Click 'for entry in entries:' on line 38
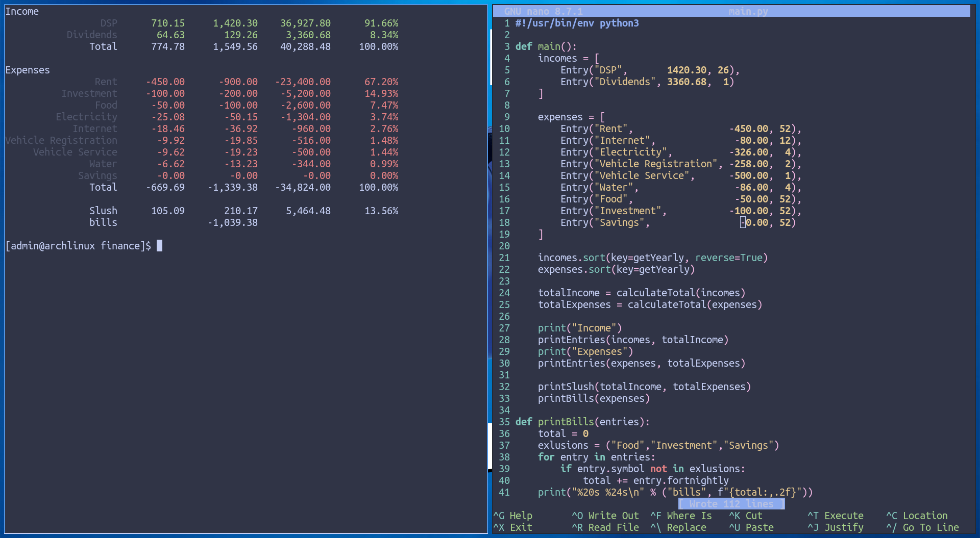This screenshot has height=538, width=980. tap(597, 457)
